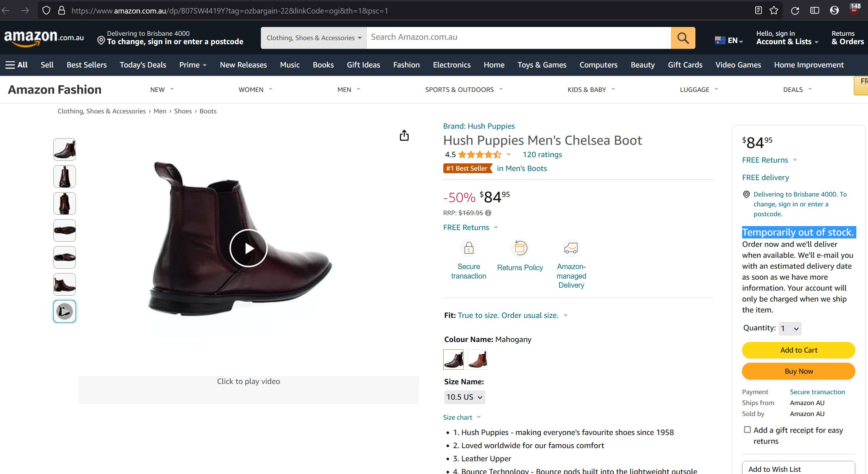Click the circular S extension icon
Image resolution: width=868 pixels, height=474 pixels.
pos(834,11)
